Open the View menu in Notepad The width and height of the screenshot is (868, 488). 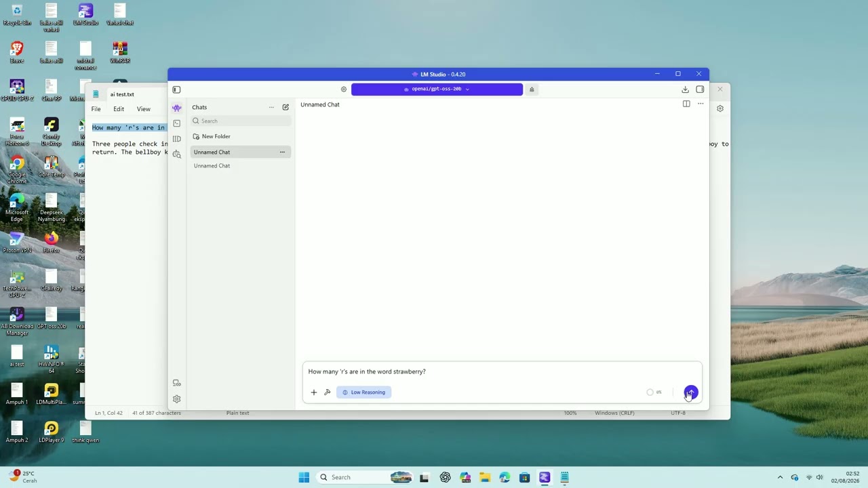click(x=144, y=109)
